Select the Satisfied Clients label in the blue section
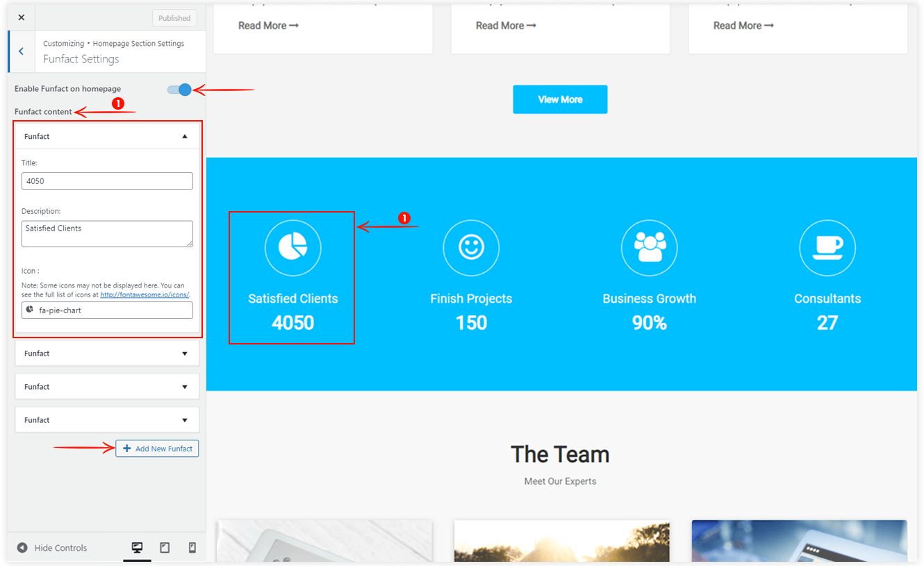924x566 pixels. pos(293,299)
